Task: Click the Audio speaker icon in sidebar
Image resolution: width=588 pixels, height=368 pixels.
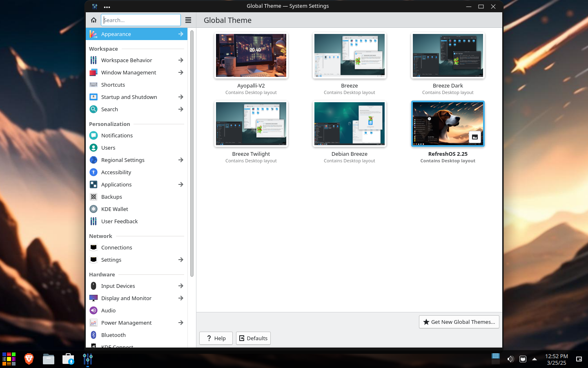Action: click(x=94, y=310)
